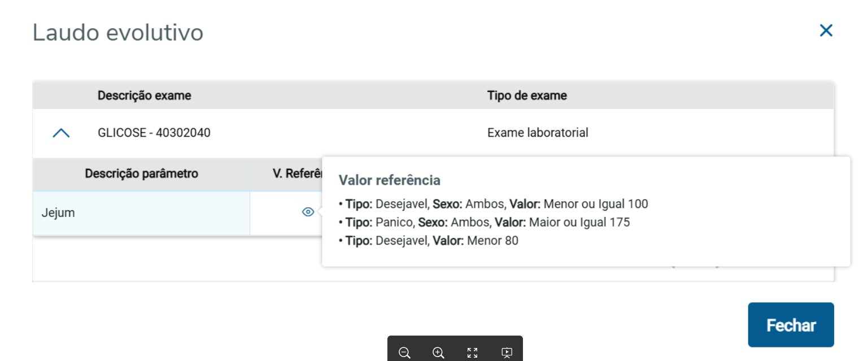
Task: Select the Jejum parameter cell
Action: point(58,213)
